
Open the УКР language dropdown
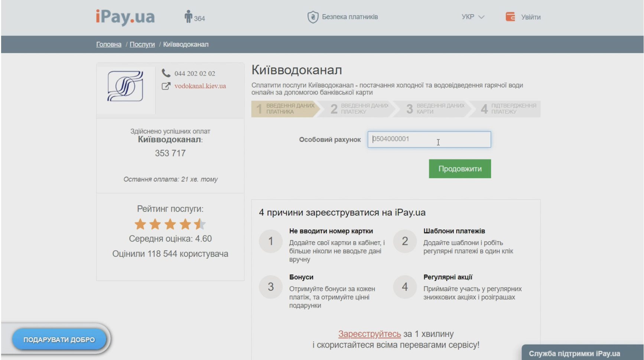(473, 17)
